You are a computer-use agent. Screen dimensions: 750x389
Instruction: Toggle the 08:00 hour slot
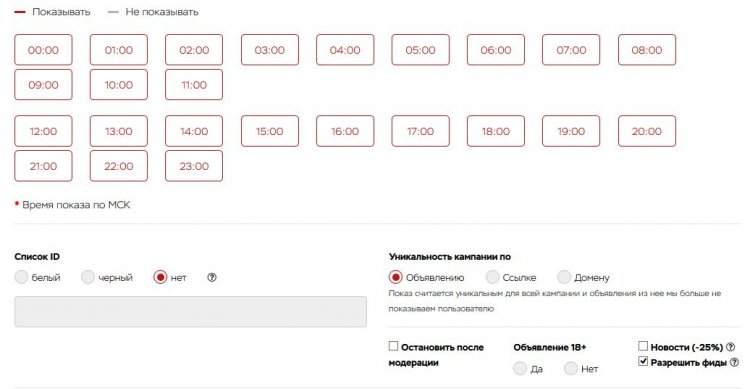[647, 50]
